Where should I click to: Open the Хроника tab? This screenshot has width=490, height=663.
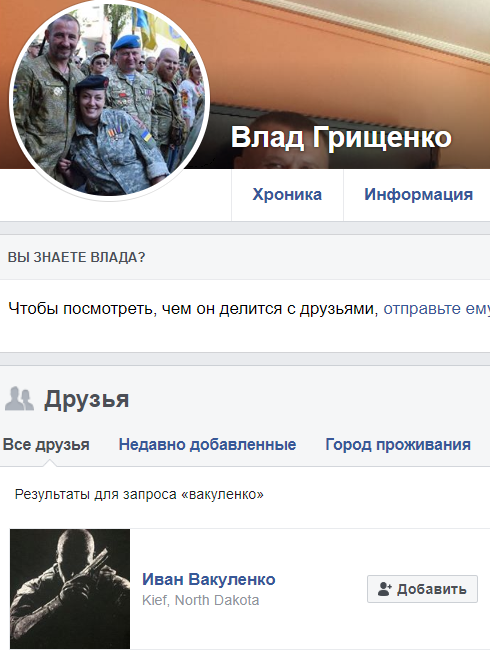287,195
